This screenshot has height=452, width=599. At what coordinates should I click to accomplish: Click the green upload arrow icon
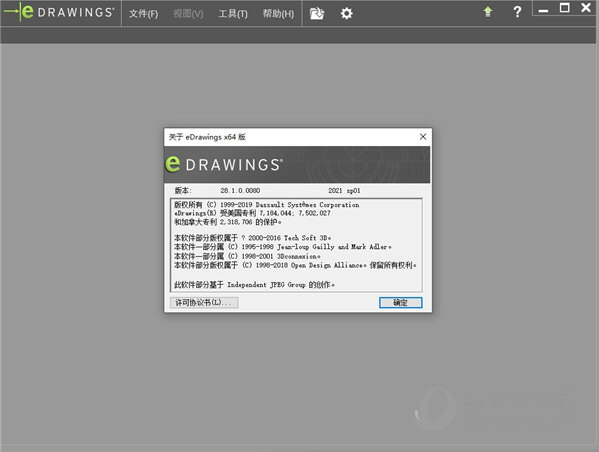[488, 12]
